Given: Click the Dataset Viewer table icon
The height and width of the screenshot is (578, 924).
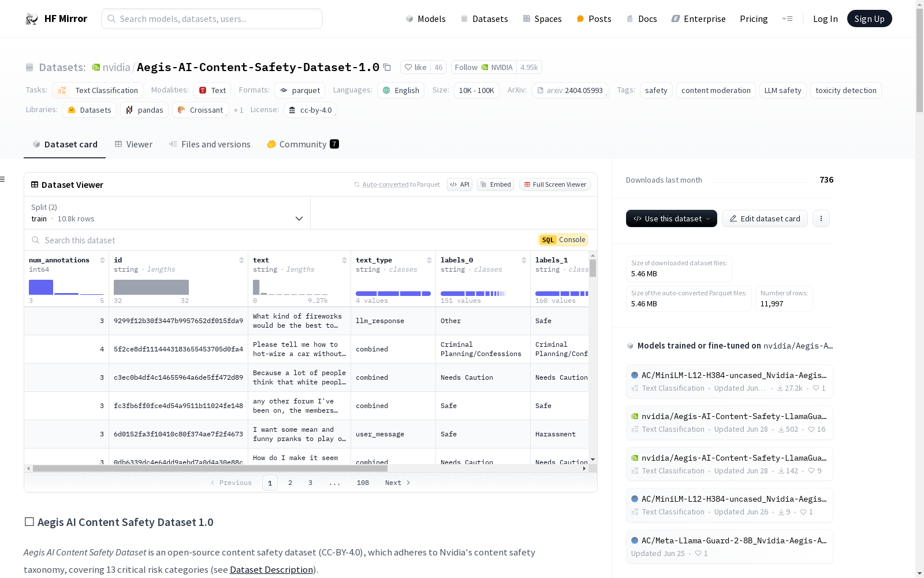Looking at the screenshot, I should [x=35, y=185].
